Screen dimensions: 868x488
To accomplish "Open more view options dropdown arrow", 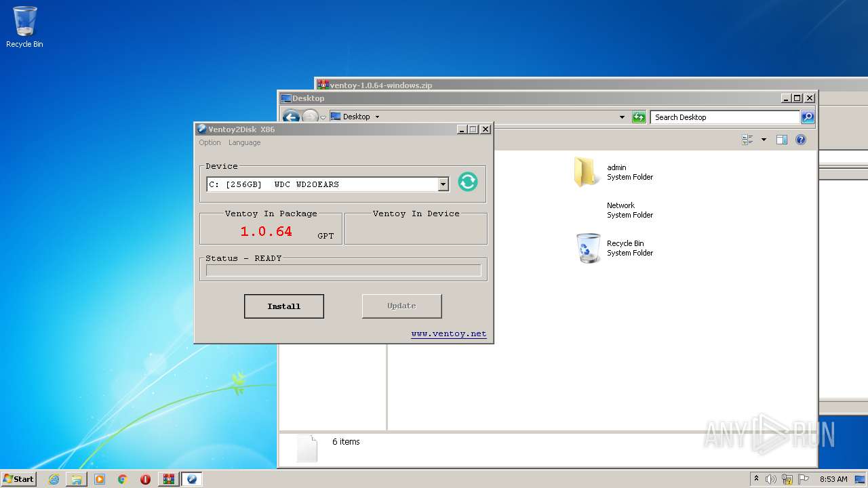I will 764,140.
